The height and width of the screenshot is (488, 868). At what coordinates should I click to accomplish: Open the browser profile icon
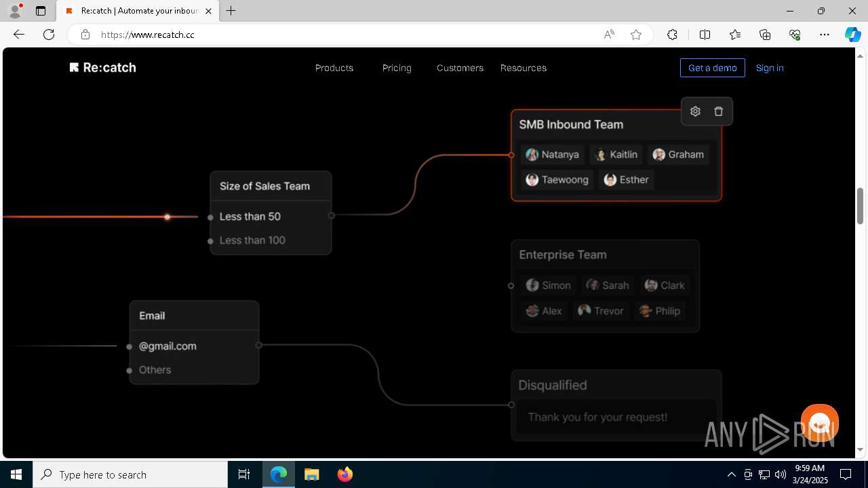(15, 11)
